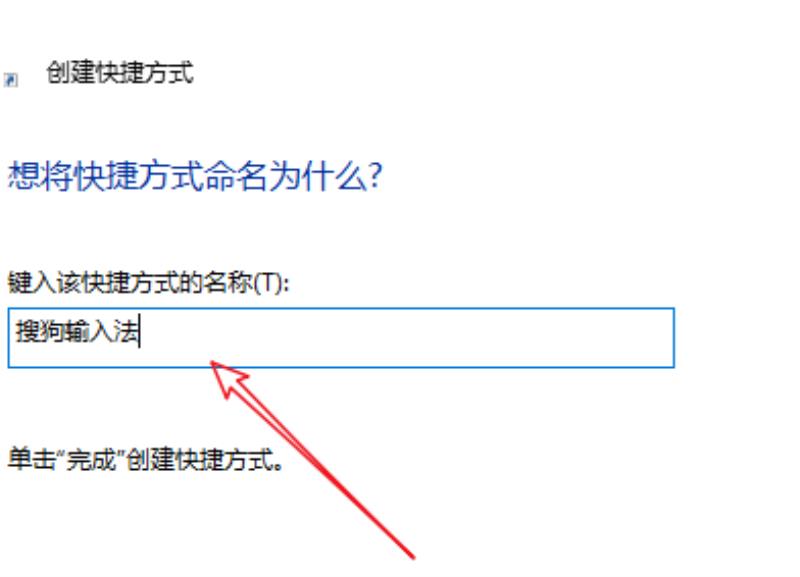Viewport: 800px width, 577px height.
Task: Click the question mark ending the blue heading
Action: pyautogui.click(x=374, y=177)
